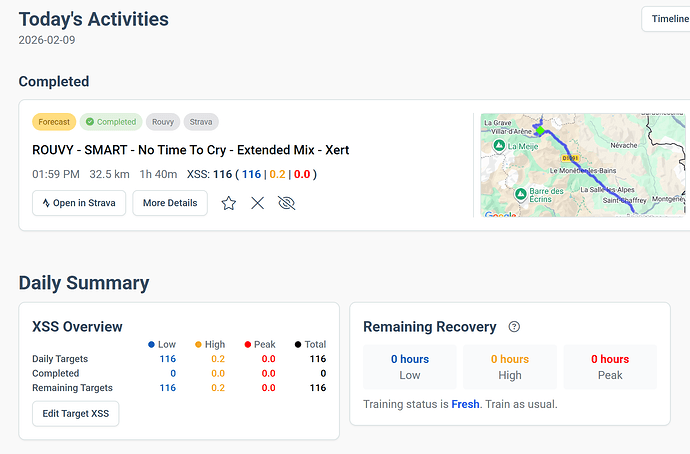Switch to the Timeline view
The height and width of the screenshot is (454, 690).
click(x=668, y=19)
